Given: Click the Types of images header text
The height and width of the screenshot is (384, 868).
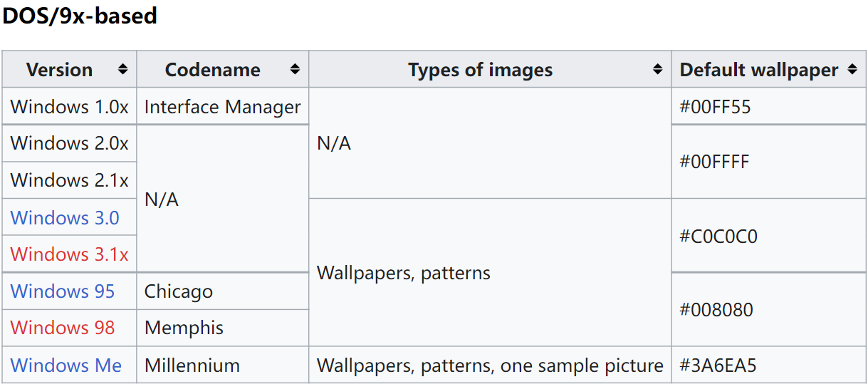Looking at the screenshot, I should pyautogui.click(x=480, y=70).
